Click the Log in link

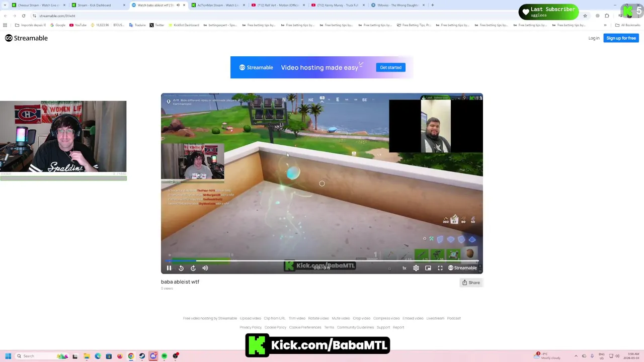point(594,38)
